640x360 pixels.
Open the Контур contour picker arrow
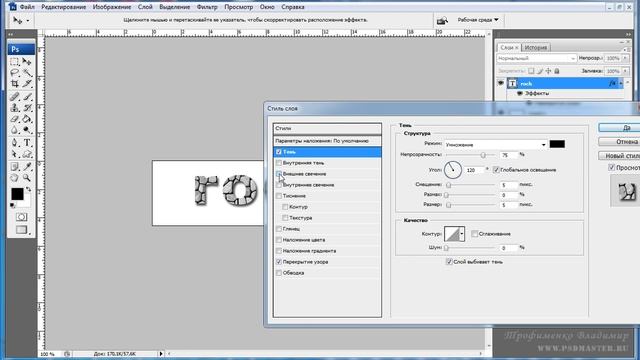(462, 234)
